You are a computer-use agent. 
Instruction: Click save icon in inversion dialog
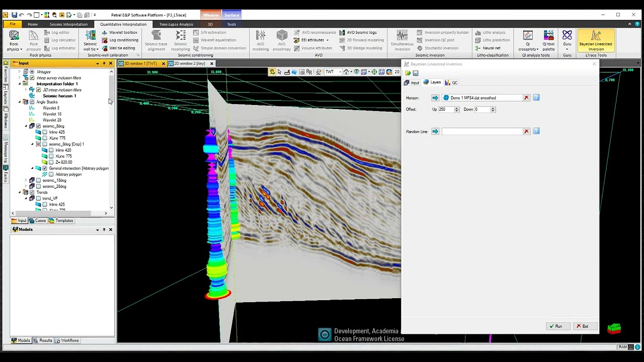pos(416,73)
